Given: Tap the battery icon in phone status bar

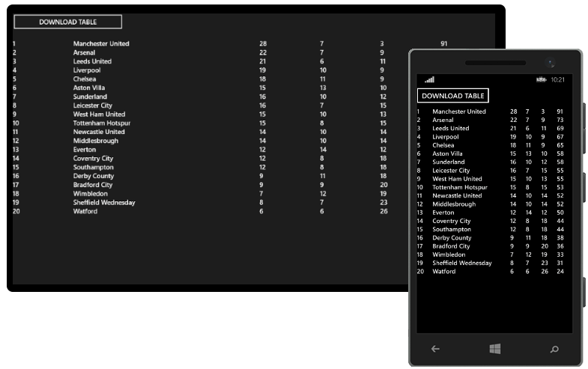Looking at the screenshot, I should tap(541, 79).
